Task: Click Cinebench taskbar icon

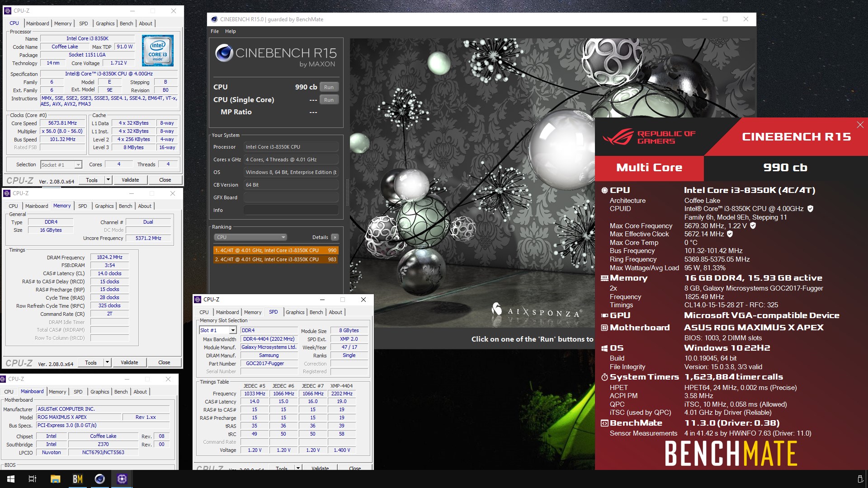Action: (99, 479)
